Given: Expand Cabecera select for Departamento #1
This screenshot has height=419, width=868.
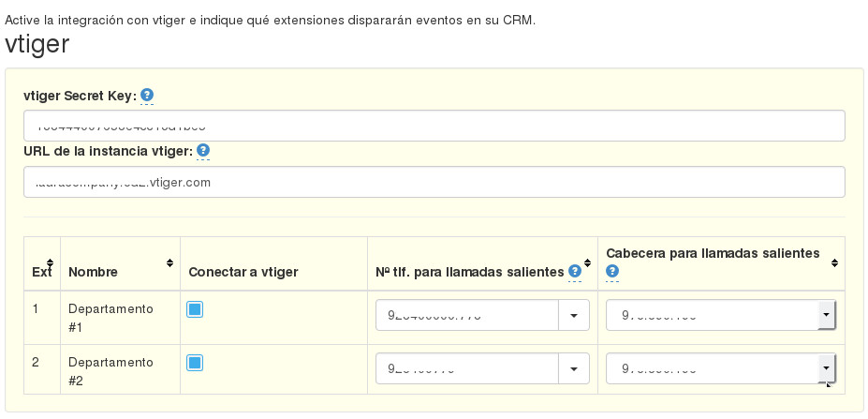Looking at the screenshot, I should 826,316.
